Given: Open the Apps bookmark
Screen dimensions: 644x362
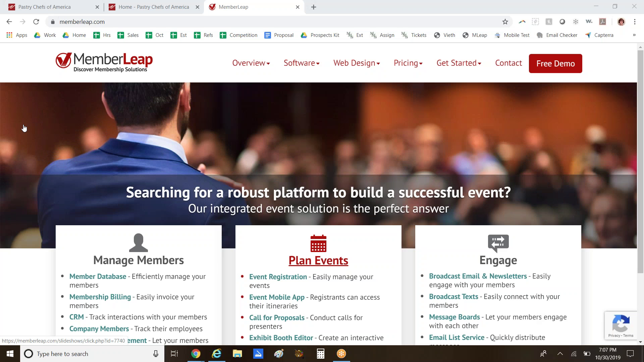Looking at the screenshot, I should click(17, 35).
